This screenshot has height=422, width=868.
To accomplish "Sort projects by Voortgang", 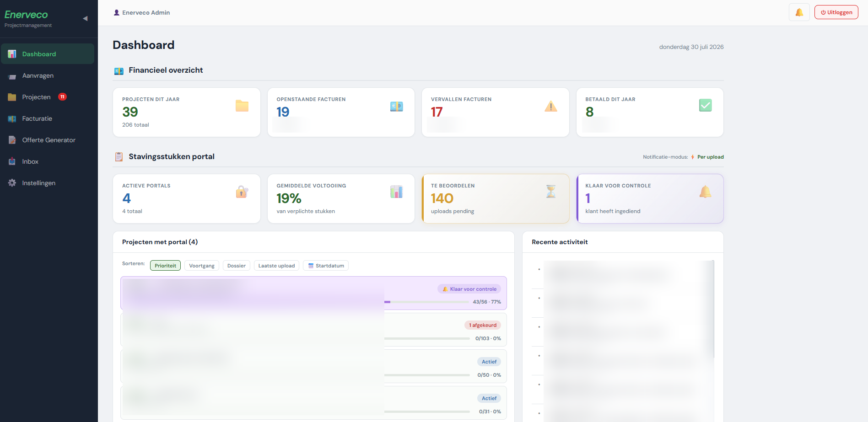I will [202, 266].
